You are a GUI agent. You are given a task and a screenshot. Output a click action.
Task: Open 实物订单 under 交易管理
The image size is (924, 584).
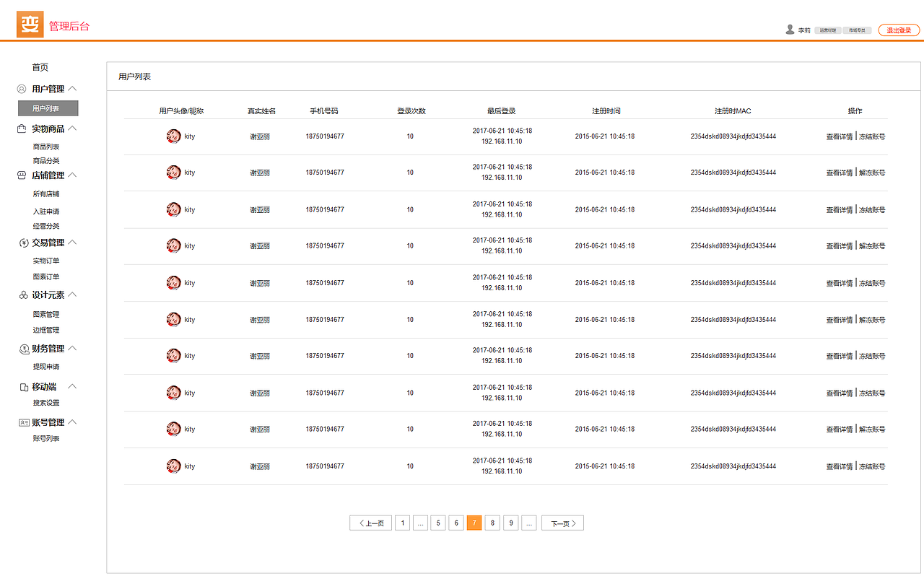pyautogui.click(x=46, y=261)
